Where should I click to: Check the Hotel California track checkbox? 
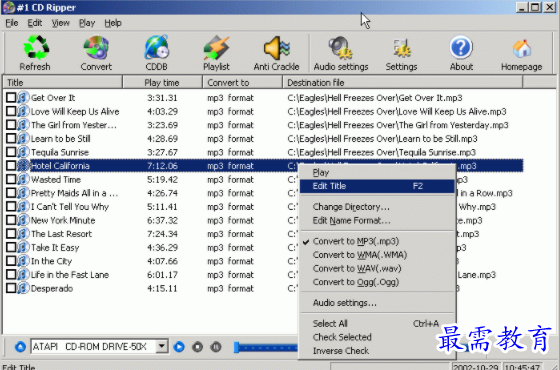click(11, 166)
